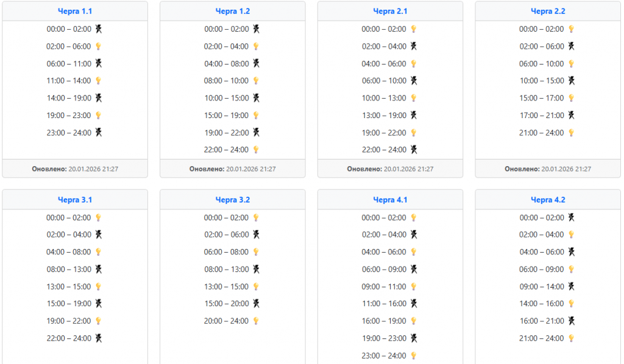Click the lightbulb icon for Черга 2.2 21:00 – 24:00

pos(572,133)
